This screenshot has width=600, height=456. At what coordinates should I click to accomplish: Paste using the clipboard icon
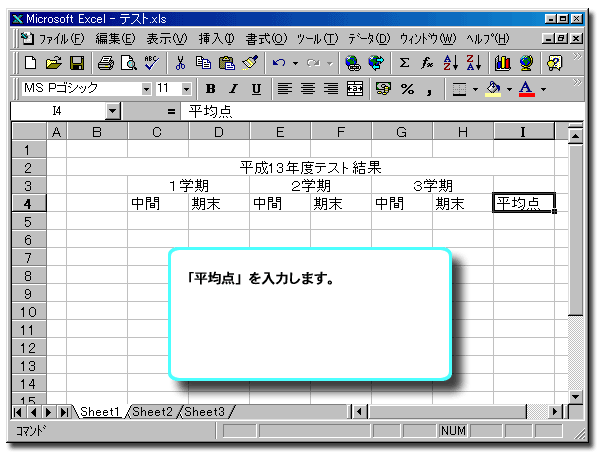227,63
